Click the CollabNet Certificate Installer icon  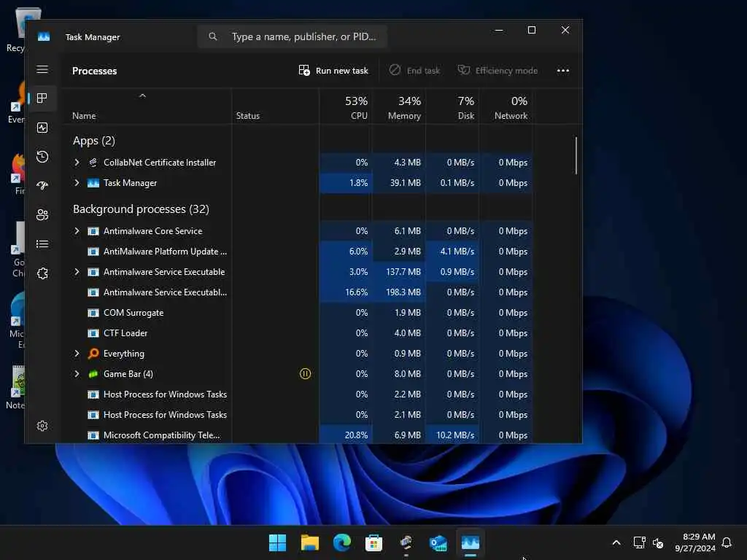coord(93,163)
